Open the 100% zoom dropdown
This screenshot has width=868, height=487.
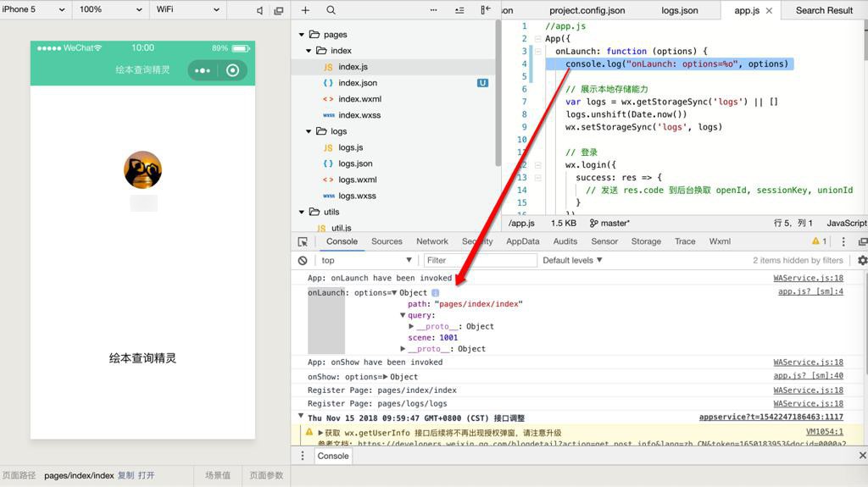(111, 9)
